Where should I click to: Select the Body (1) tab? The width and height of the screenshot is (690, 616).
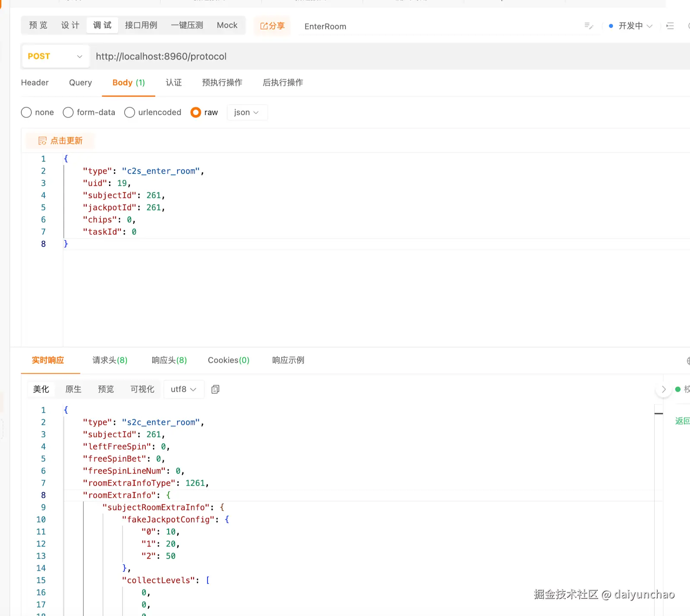click(129, 82)
